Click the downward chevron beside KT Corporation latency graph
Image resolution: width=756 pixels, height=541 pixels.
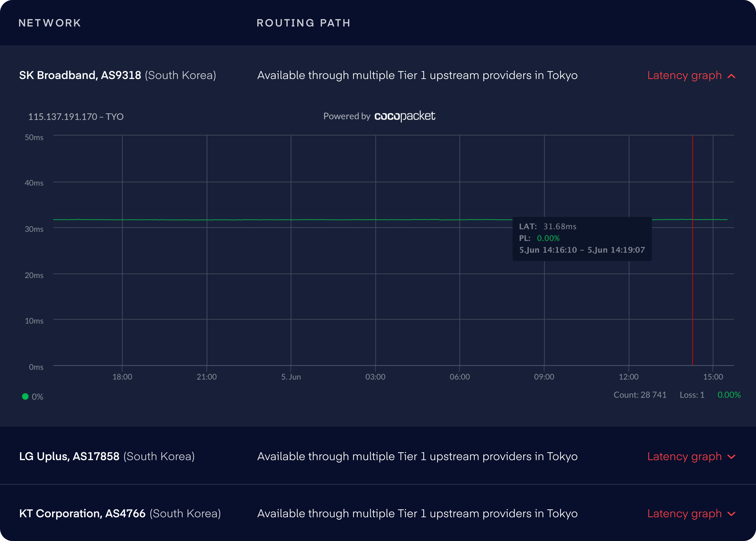coord(731,514)
